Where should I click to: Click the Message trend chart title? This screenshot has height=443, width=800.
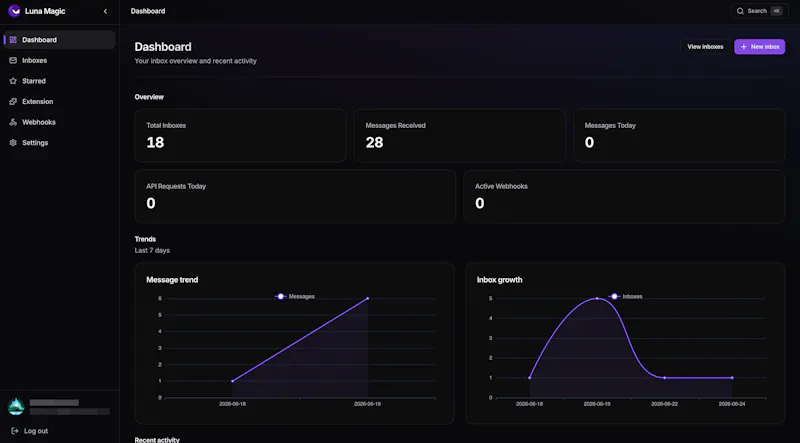(172, 280)
